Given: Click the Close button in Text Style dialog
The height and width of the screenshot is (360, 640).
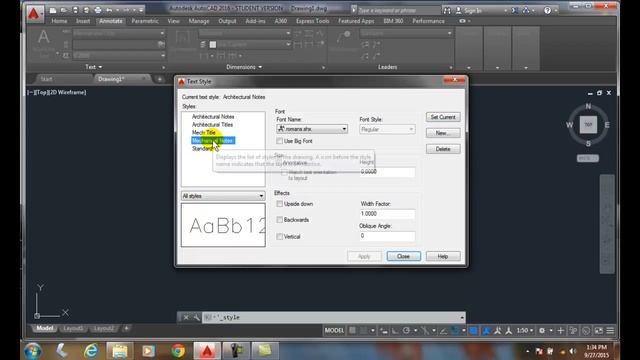Looking at the screenshot, I should (x=403, y=256).
